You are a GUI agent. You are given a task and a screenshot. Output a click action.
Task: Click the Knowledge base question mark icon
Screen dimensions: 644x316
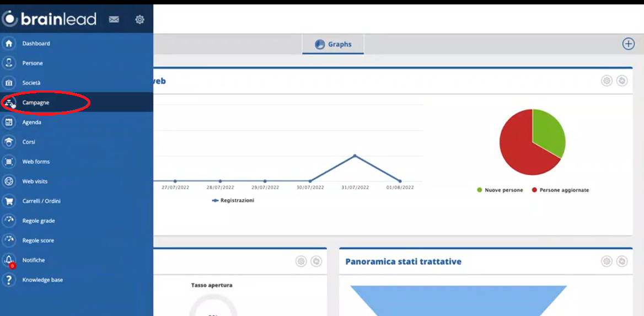[9, 280]
